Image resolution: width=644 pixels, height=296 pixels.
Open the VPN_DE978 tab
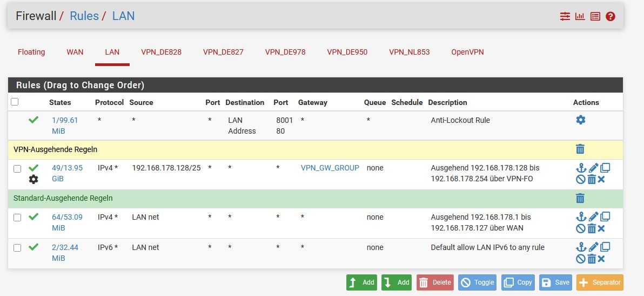point(285,52)
